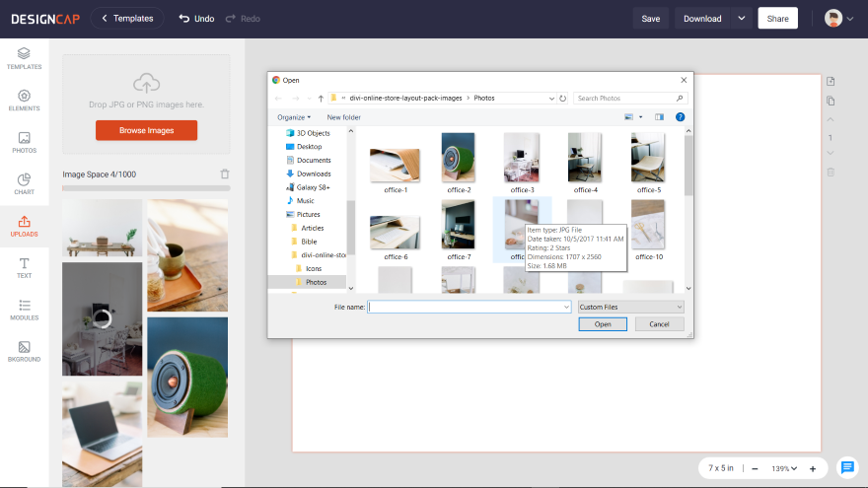Select the office-2 speaker thumbnail

[x=459, y=163]
